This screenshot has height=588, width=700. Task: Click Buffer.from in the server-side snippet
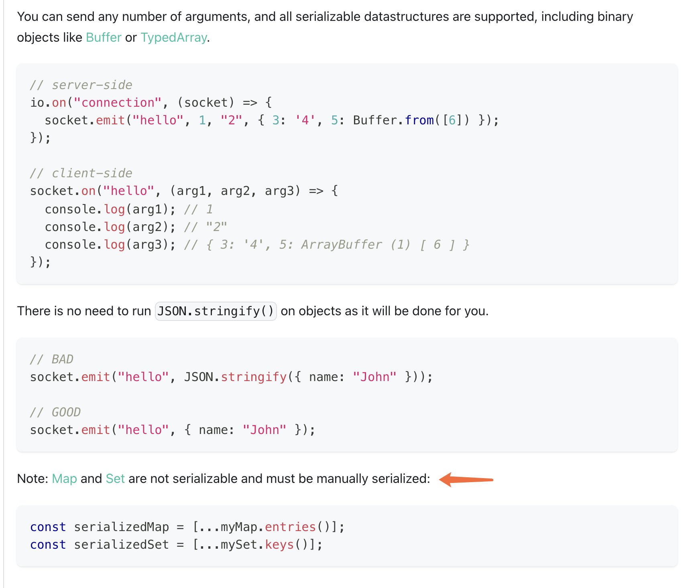[x=393, y=120]
